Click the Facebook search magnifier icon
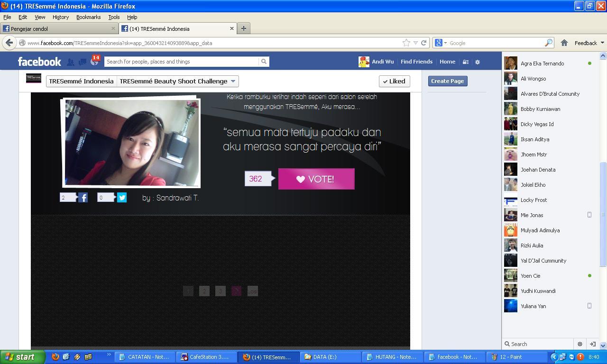Viewport: 607px width, 364px height. tap(264, 62)
